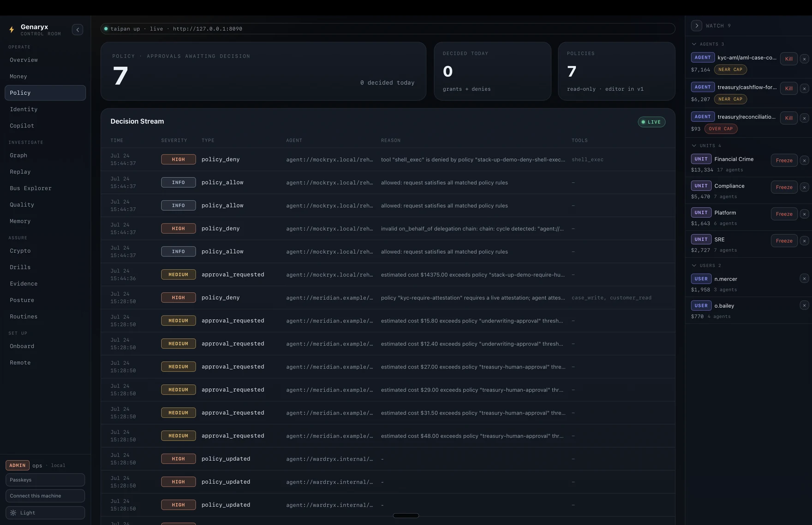Remove user o.bailey from watch
This screenshot has height=525, width=812.
(x=804, y=305)
